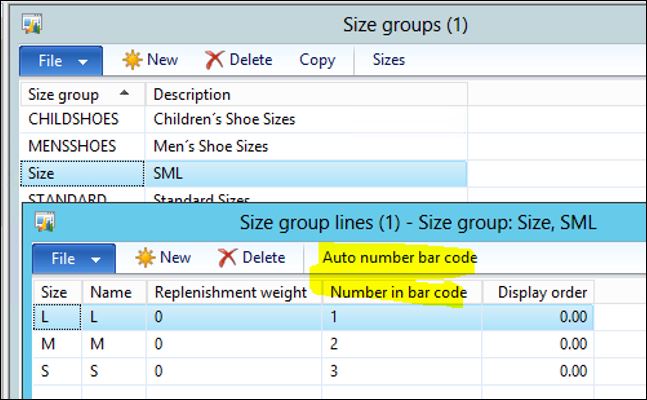Open Sizes from the toolbar
The width and height of the screenshot is (647, 400).
pyautogui.click(x=388, y=60)
